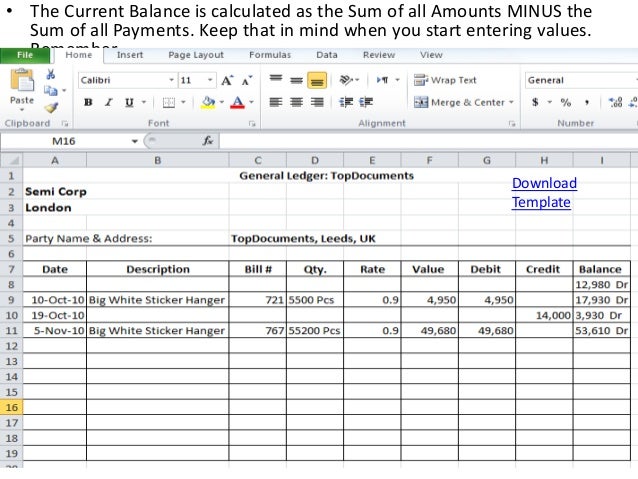Click the cell with 14,000 credit

pyautogui.click(x=544, y=315)
